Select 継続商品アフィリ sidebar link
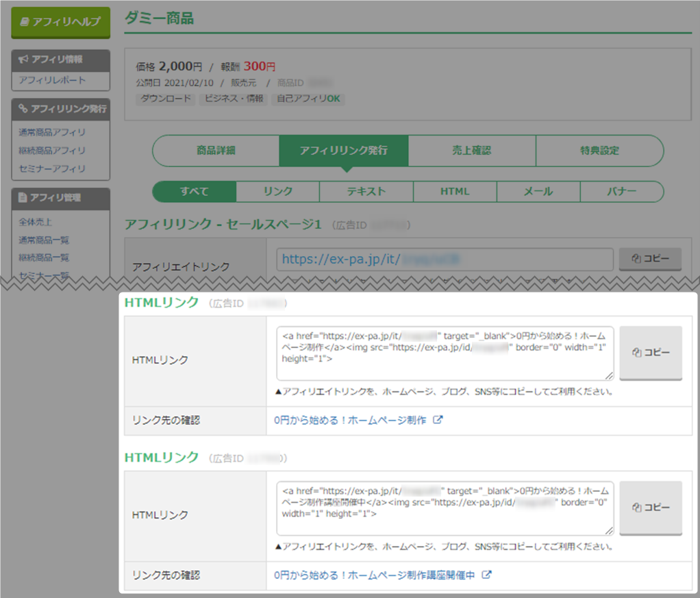The width and height of the screenshot is (700, 598). pos(52,150)
